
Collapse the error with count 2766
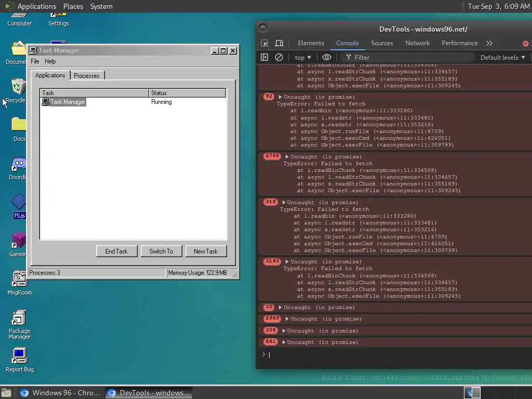point(287,157)
